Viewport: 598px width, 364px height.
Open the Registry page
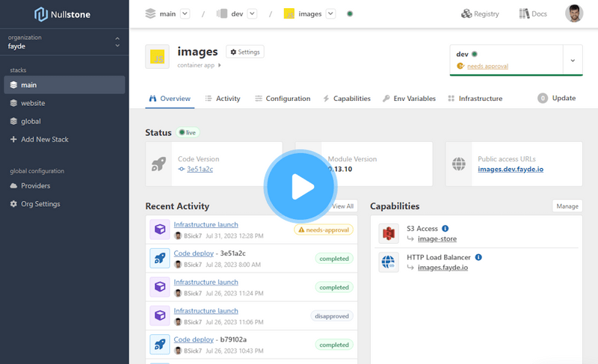480,13
